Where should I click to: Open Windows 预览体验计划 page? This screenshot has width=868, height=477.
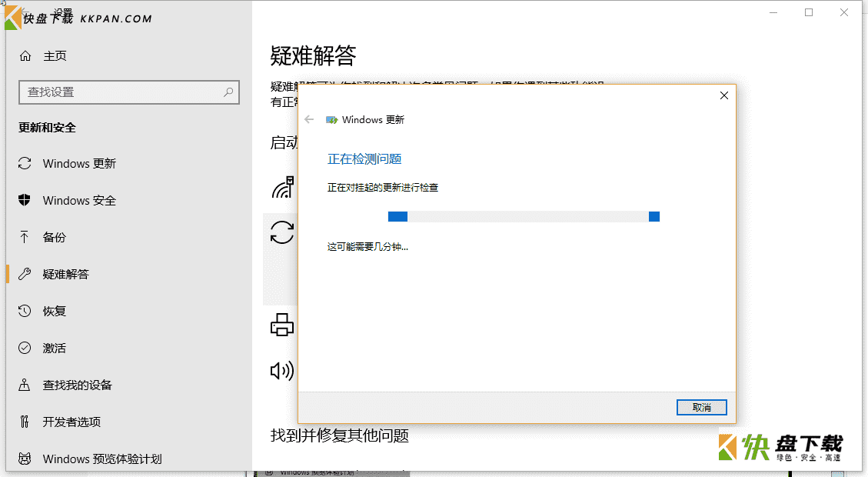[102, 459]
